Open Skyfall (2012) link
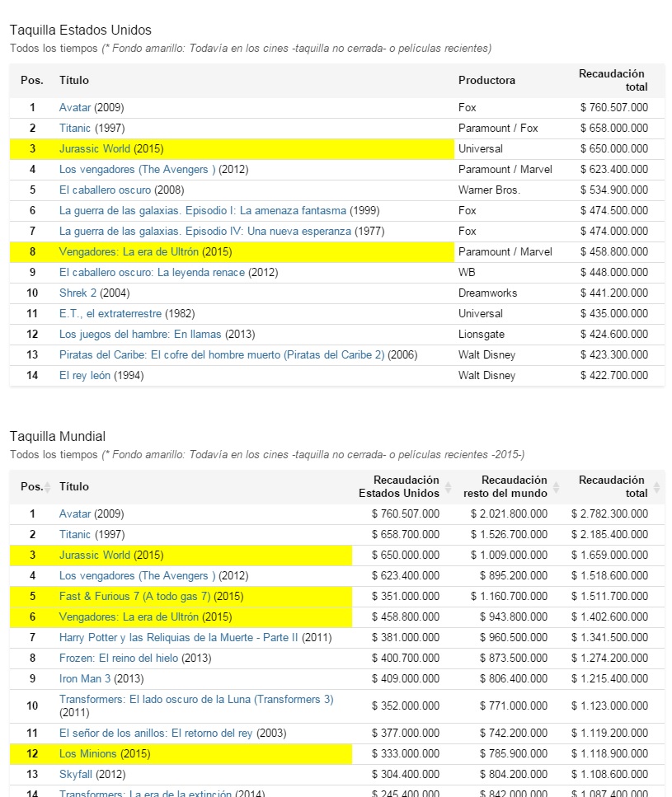The image size is (672, 797). (x=76, y=775)
